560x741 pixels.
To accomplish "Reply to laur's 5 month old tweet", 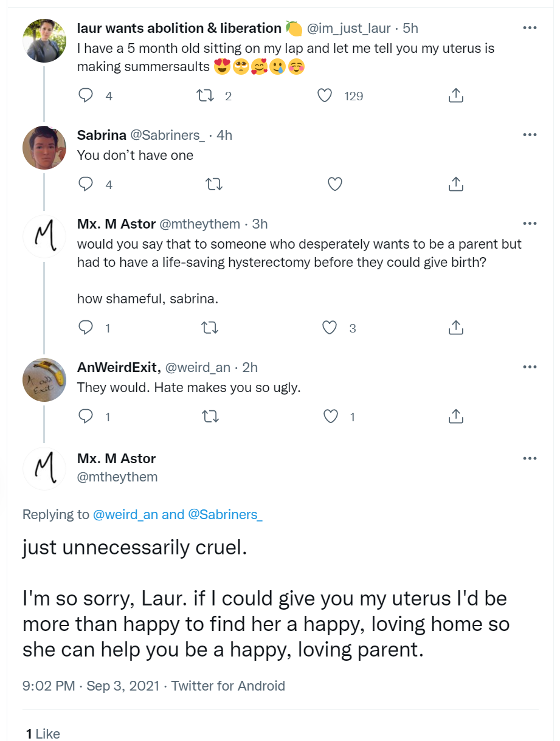I will (86, 95).
